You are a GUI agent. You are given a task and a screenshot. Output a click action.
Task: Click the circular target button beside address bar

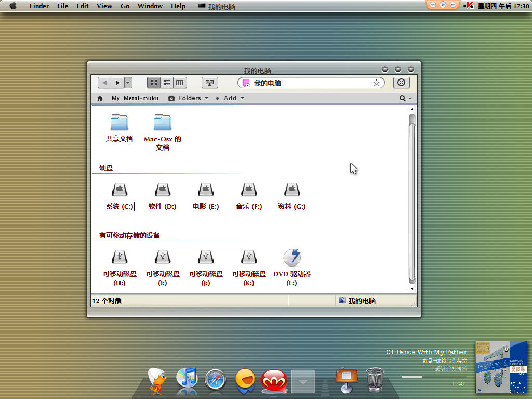(x=402, y=83)
